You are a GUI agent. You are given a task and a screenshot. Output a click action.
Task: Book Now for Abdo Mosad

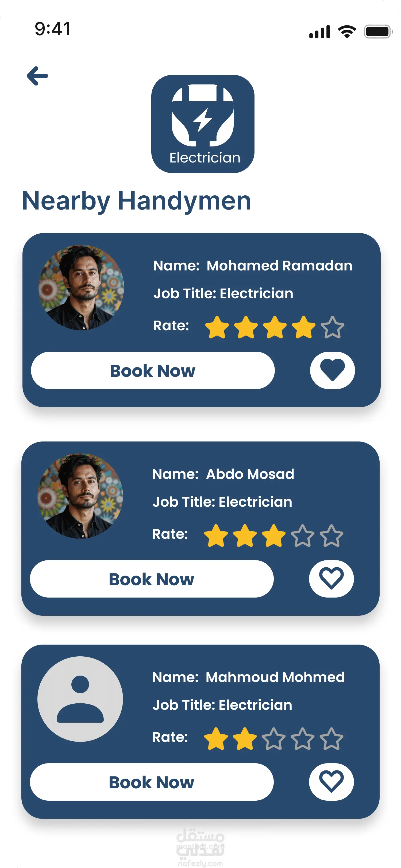pyautogui.click(x=152, y=579)
